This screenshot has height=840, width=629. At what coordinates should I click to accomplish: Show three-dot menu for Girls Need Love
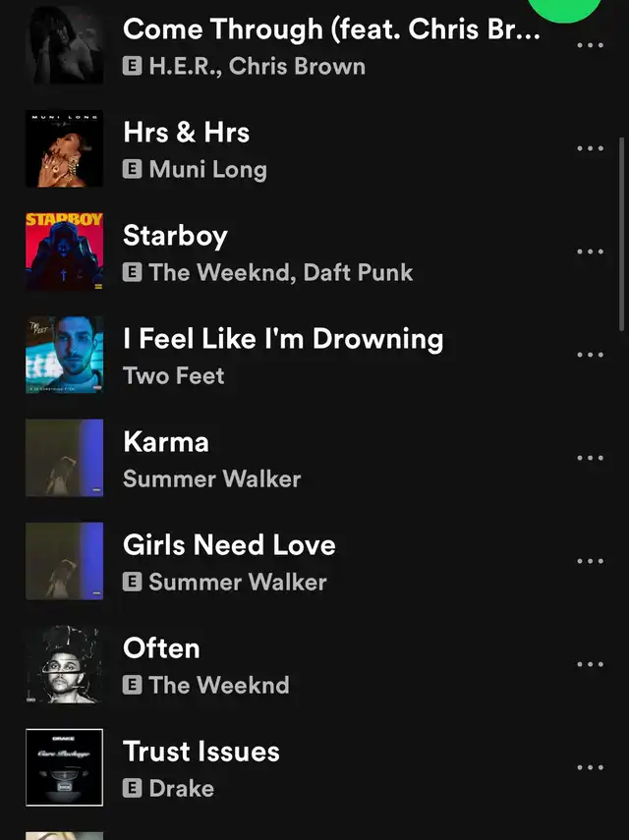tap(590, 561)
